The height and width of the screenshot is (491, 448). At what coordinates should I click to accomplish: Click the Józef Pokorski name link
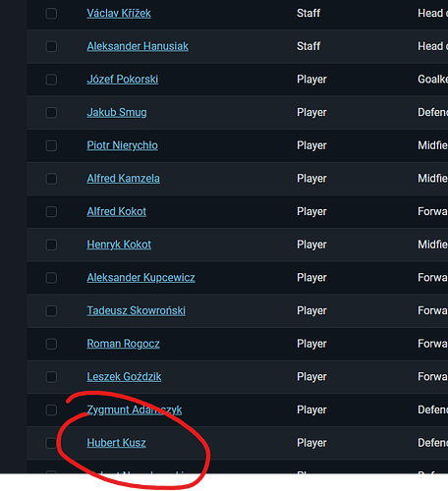click(123, 80)
